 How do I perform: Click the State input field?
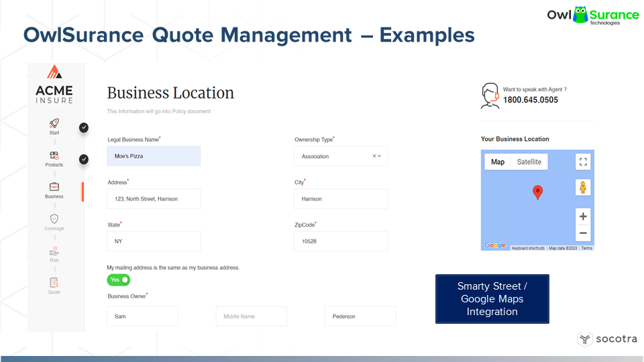coord(154,241)
